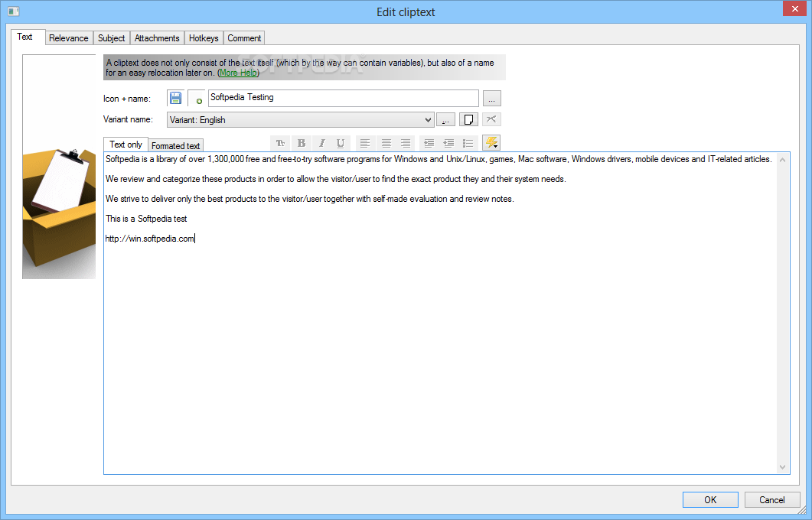812x520 pixels.
Task: Click the ellipsis button beside name field
Action: click(492, 99)
